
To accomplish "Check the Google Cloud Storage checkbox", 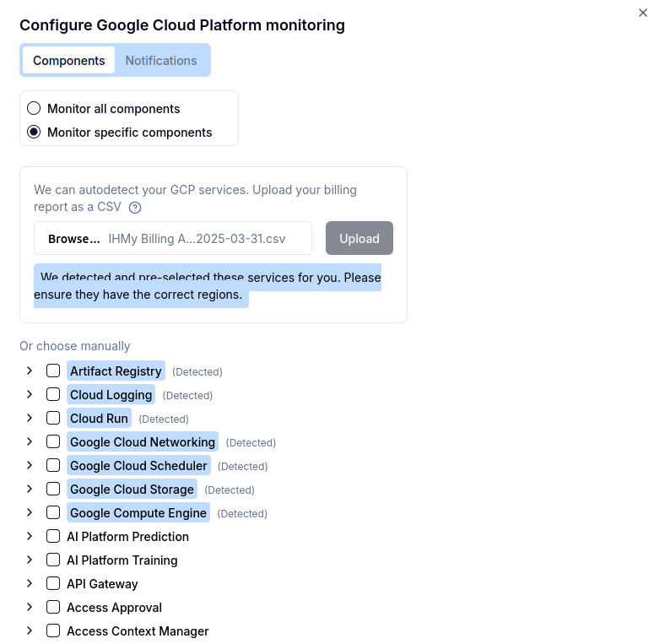I will (53, 489).
